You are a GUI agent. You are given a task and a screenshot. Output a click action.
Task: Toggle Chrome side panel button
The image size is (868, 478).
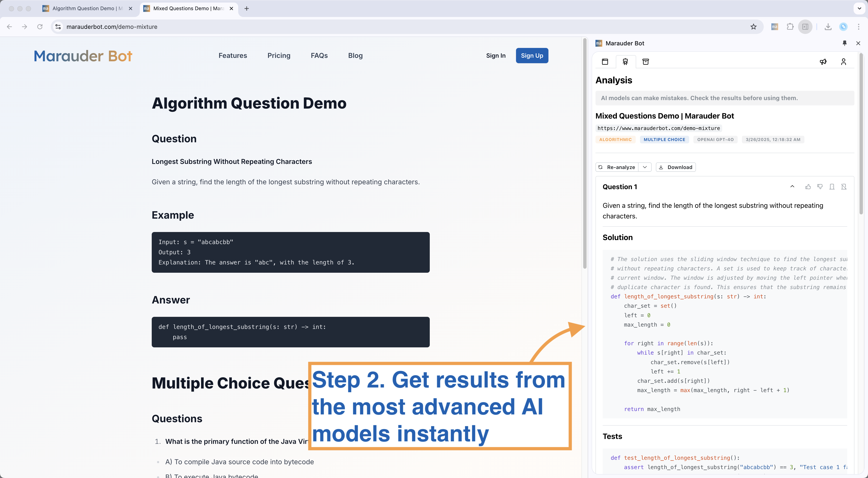point(805,27)
